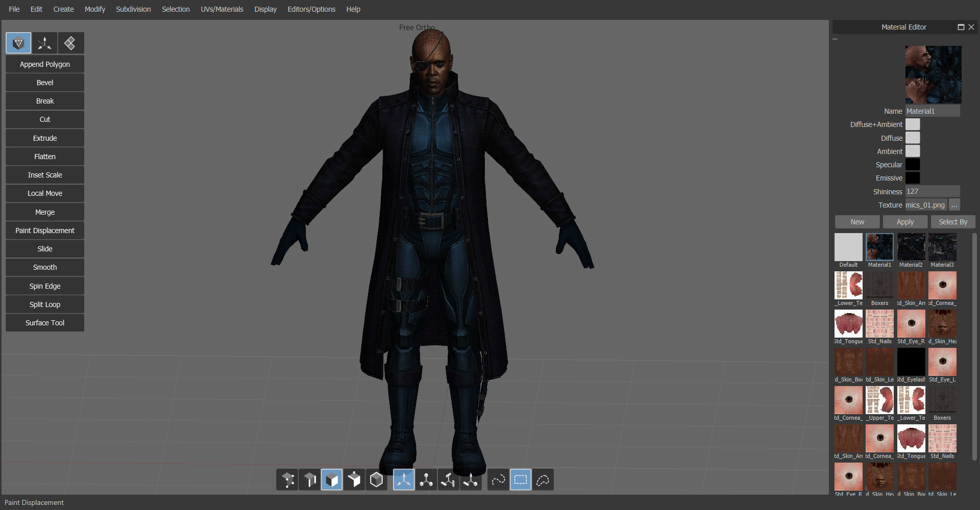Click the Cut tool button
980x510 pixels.
pyautogui.click(x=45, y=119)
